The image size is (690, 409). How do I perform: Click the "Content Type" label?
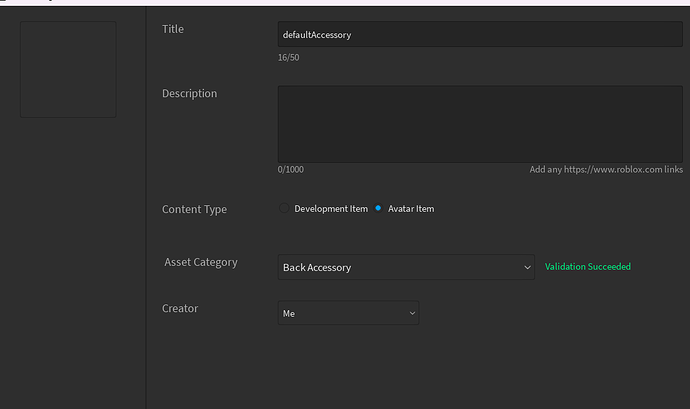[194, 209]
